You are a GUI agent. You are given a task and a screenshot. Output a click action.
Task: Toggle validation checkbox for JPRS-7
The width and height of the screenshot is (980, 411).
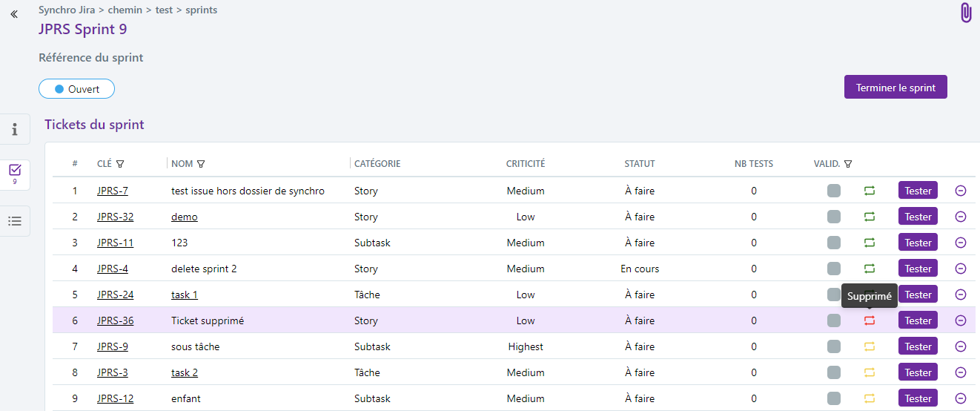tap(834, 191)
